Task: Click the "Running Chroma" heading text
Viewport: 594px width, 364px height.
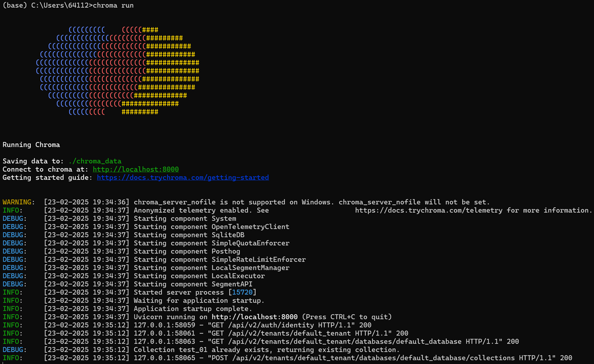Action: tap(31, 145)
